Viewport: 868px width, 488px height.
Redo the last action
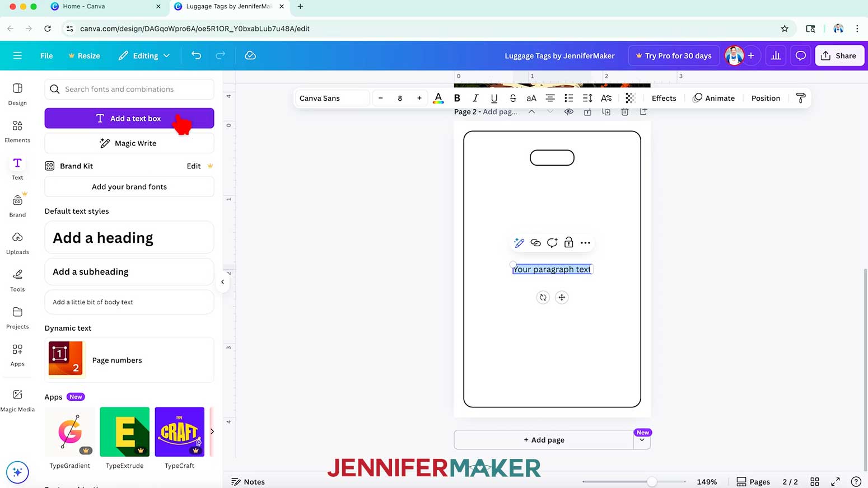(x=220, y=55)
